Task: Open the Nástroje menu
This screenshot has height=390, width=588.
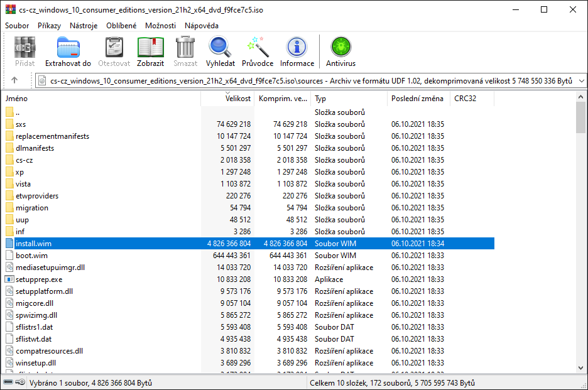Action: click(x=84, y=26)
